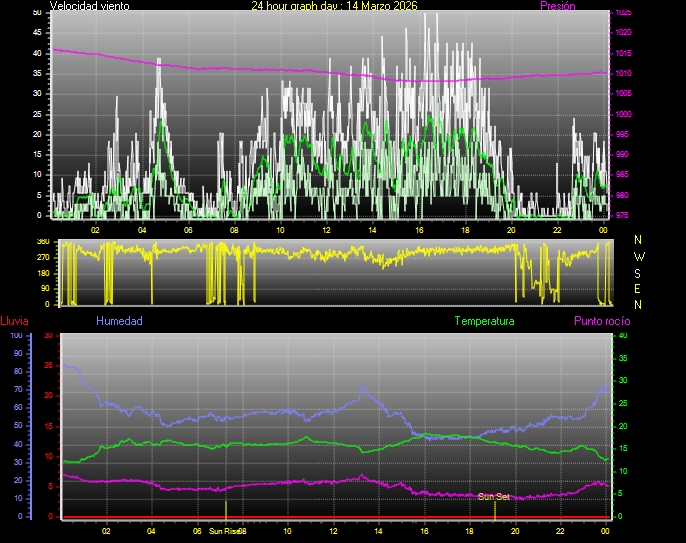Viewport: 686px width, 543px height.
Task: Select the E compass direction letter
Action: tap(639, 288)
